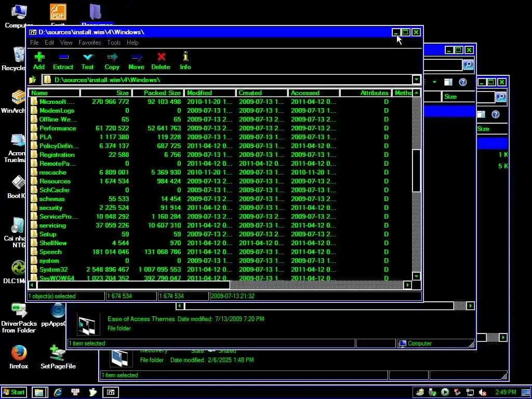The image size is (532, 399).
Task: Select the SetPageFile desktop icon
Action: tap(58, 357)
